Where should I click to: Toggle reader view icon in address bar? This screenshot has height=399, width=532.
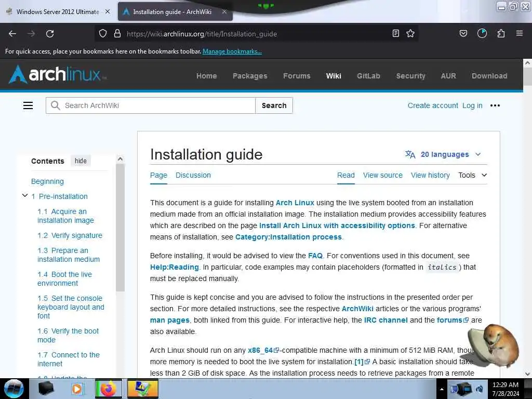click(x=395, y=33)
